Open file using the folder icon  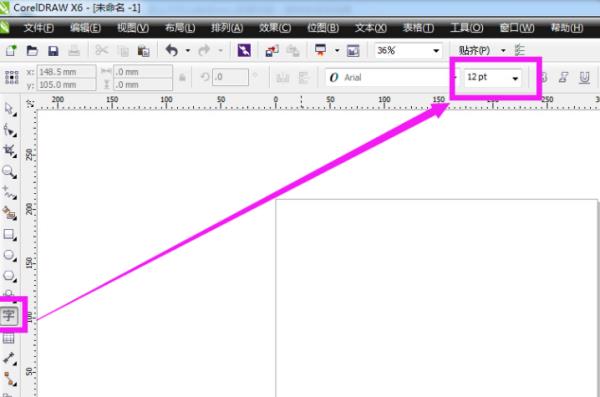coord(32,51)
